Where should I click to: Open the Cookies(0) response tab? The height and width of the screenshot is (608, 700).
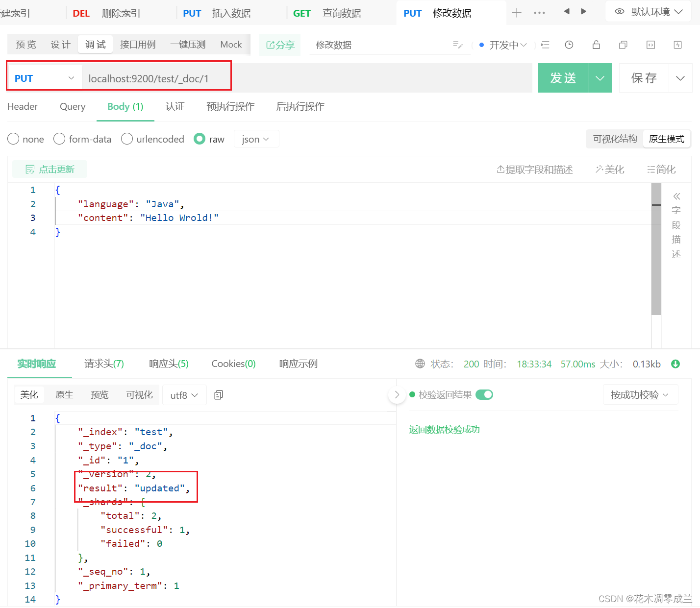tap(233, 364)
